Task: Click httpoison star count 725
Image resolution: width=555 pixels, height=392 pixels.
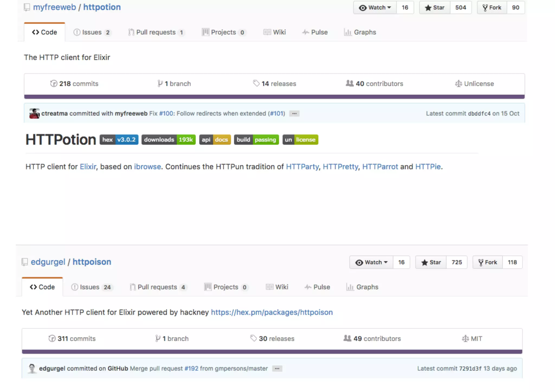Action: coord(457,262)
